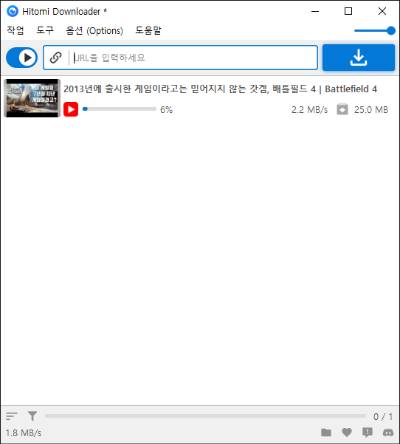Image resolution: width=400 pixels, height=444 pixels.
Task: Open the 도움말 menu
Action: tap(148, 31)
